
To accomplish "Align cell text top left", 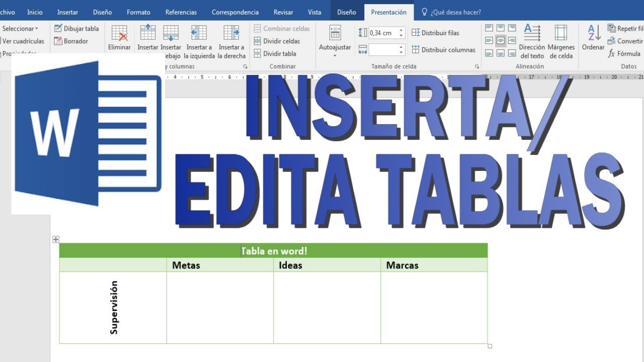I will (489, 28).
